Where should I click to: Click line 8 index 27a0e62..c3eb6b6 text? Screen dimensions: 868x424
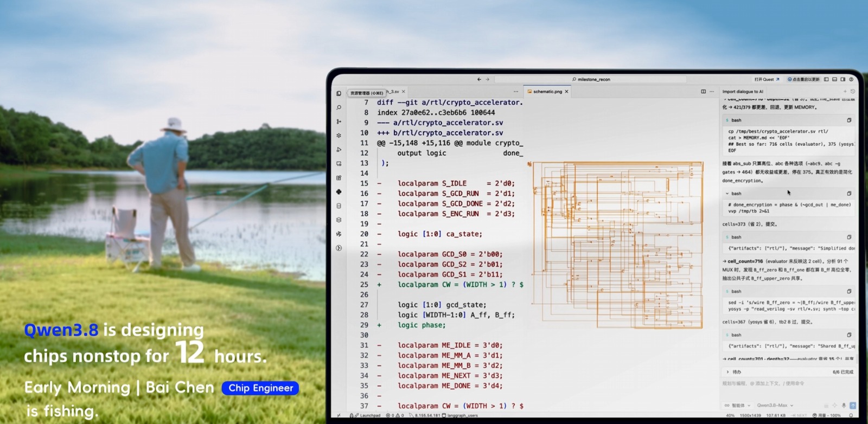coord(436,112)
